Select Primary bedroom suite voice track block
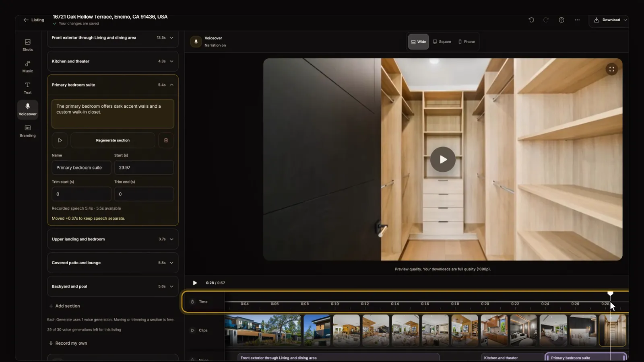The width and height of the screenshot is (644, 362). [x=586, y=358]
